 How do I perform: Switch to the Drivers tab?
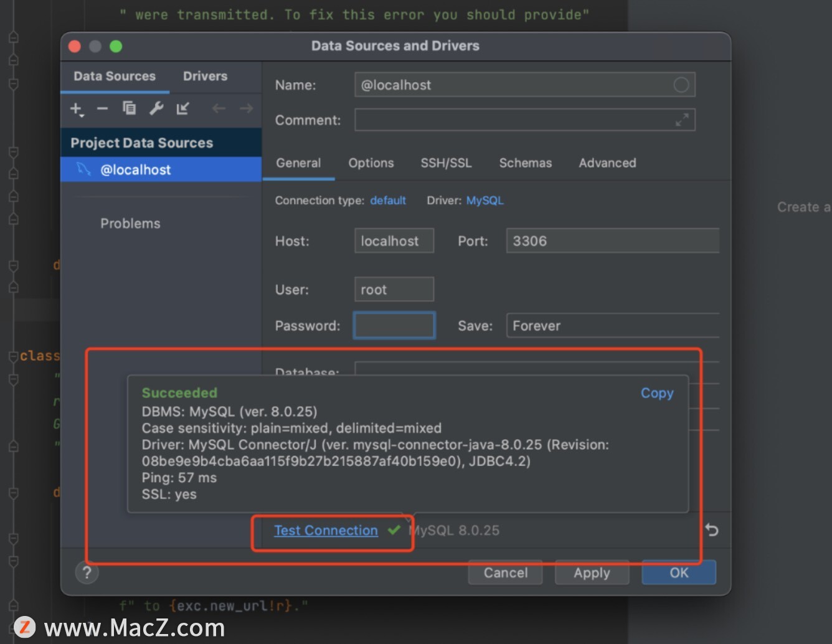[205, 76]
